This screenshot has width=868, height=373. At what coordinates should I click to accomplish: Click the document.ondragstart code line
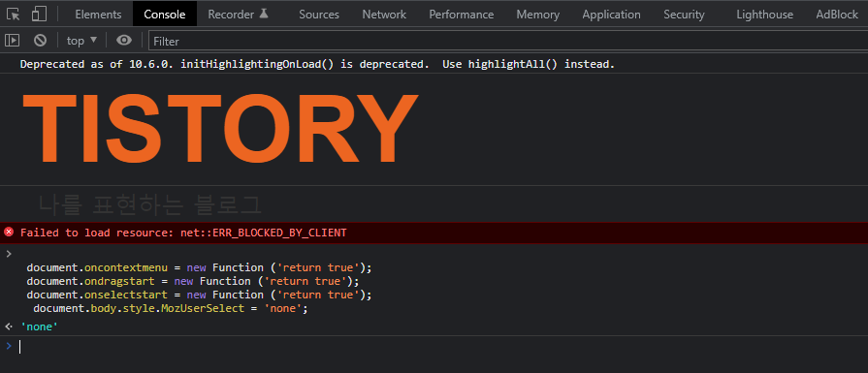tap(193, 281)
